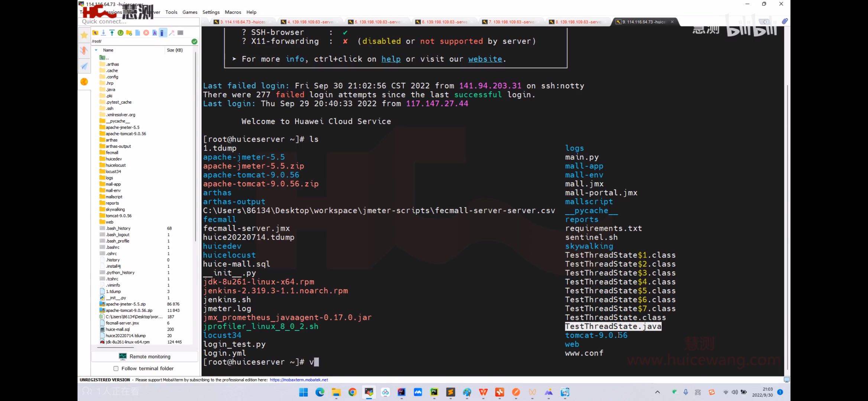
Task: Click the file list vertical scrollbar
Action: [195, 149]
